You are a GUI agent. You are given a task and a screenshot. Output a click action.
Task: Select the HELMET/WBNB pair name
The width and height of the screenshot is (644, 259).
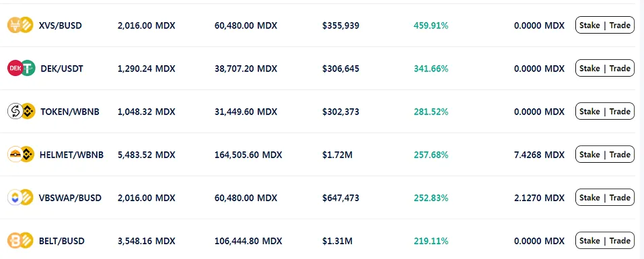pyautogui.click(x=71, y=155)
